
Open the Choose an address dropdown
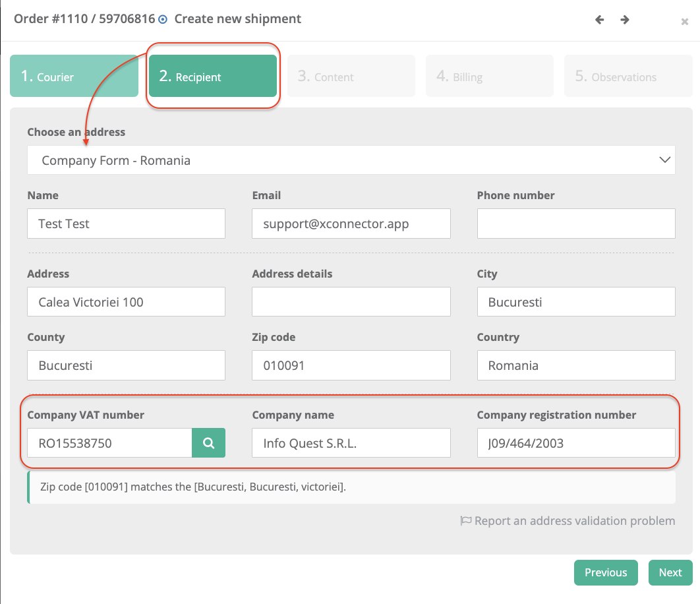click(x=351, y=160)
